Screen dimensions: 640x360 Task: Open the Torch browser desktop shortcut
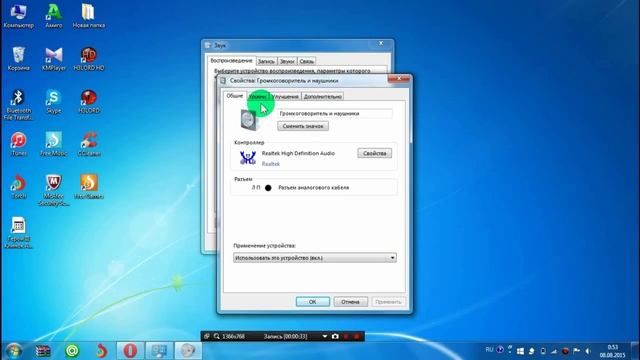18,187
